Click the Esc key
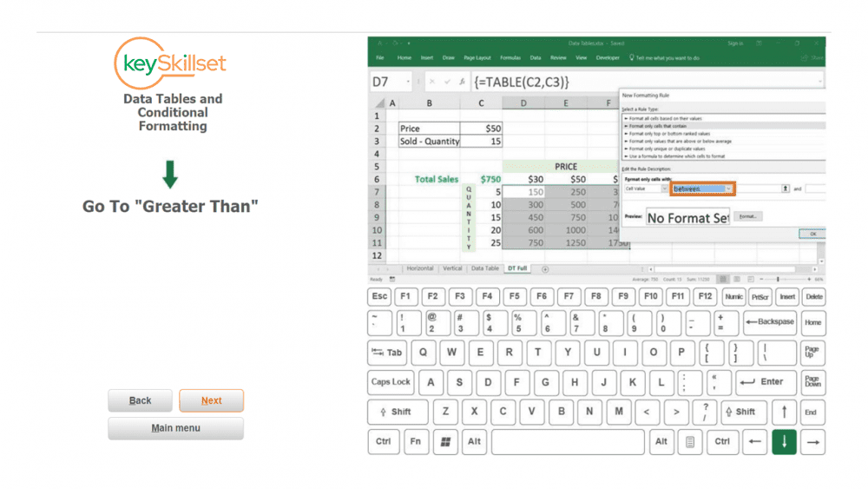 coord(380,296)
